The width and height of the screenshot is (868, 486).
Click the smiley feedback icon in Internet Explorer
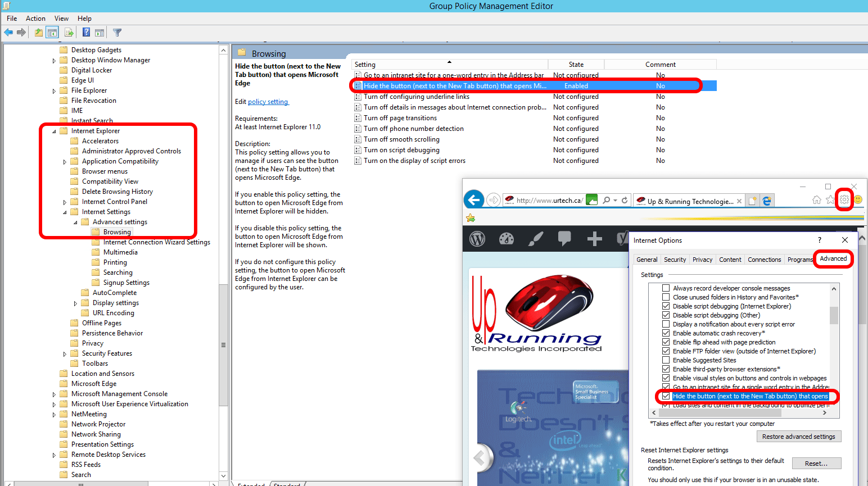click(x=857, y=200)
